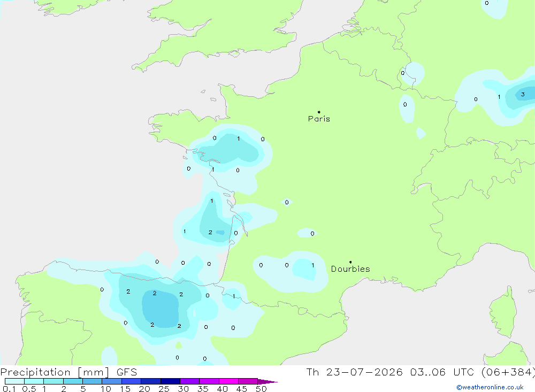Screen dimensions: 535x392
Task: Click the legend value 0.1 label
Action: click(x=9, y=389)
